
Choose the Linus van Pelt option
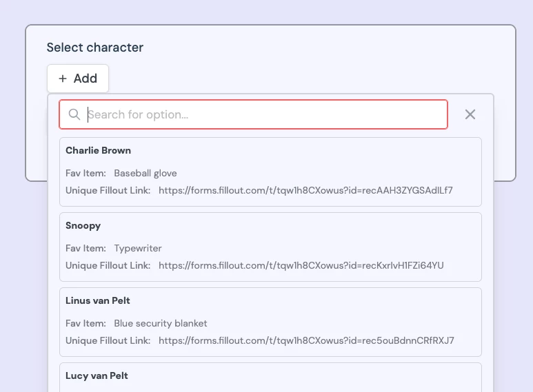click(x=270, y=322)
